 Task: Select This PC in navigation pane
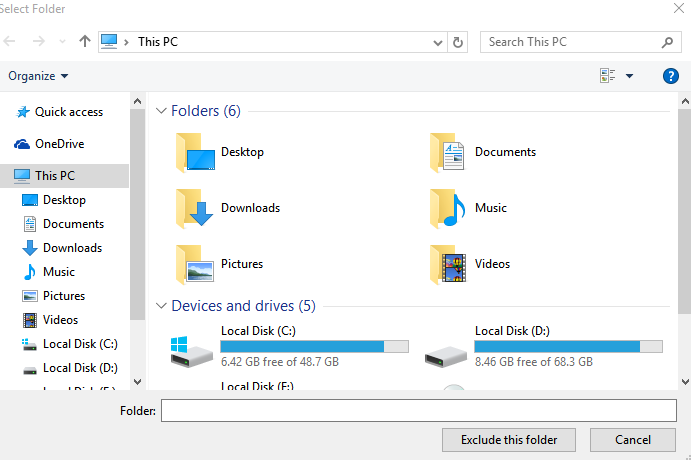64,175
